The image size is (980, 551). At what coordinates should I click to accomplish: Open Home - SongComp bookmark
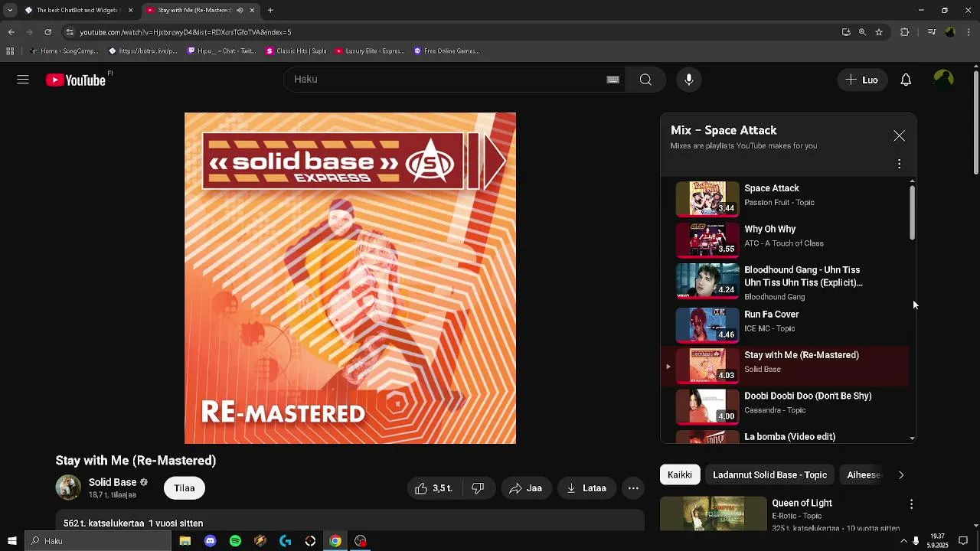coord(64,51)
